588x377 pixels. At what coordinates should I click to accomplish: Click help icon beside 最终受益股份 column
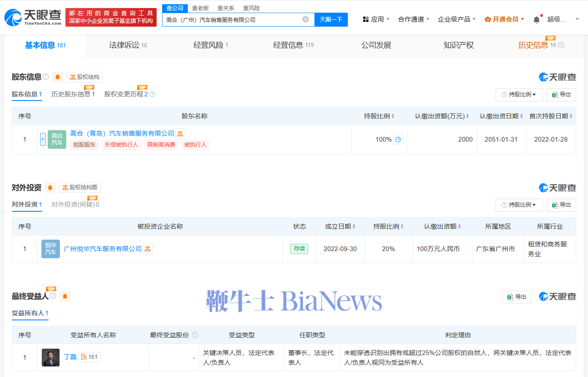(195, 335)
